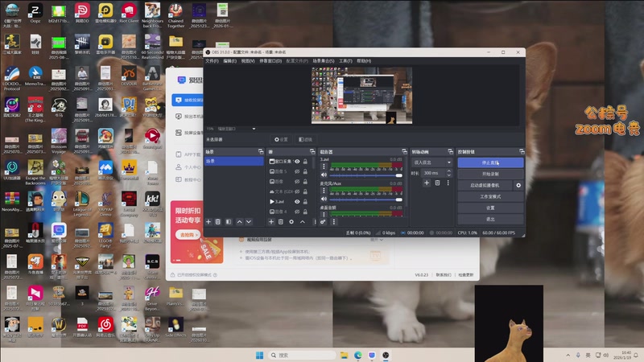This screenshot has height=362, width=644.
Task: Open League of Legends desktop shortcut
Action: point(82,204)
